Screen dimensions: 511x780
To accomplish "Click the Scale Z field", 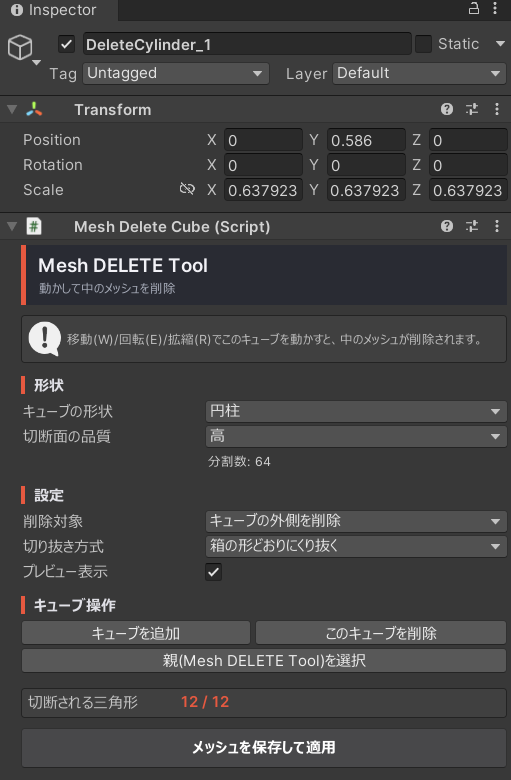I will tap(468, 190).
